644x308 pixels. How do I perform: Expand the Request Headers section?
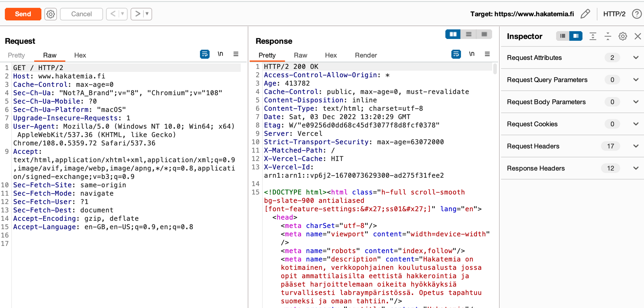pyautogui.click(x=636, y=146)
